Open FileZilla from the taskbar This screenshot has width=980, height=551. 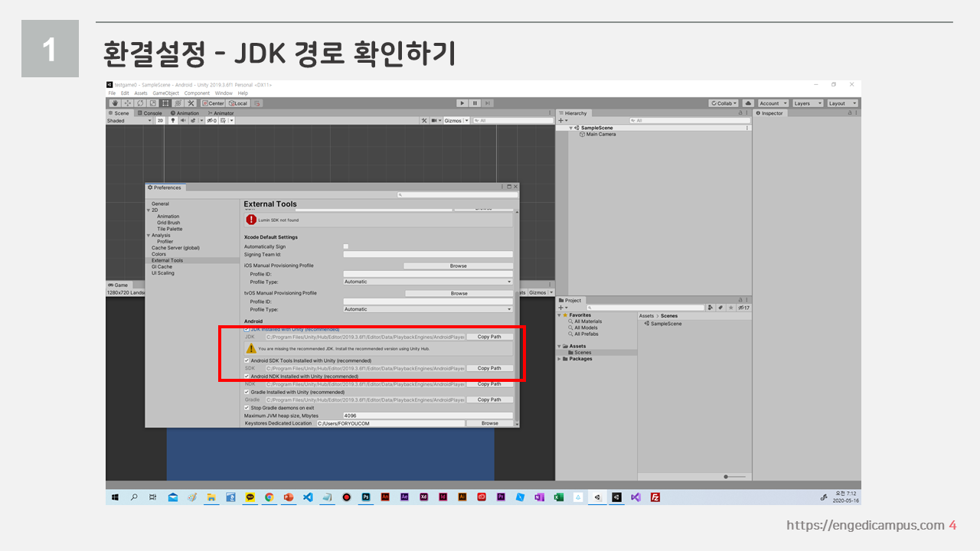pyautogui.click(x=655, y=497)
